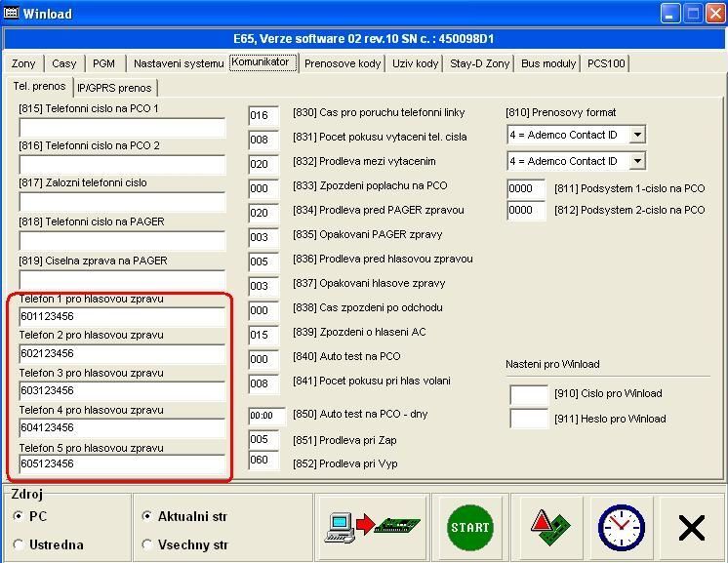This screenshot has height=563, width=728.
Task: Click the black X cancel icon
Action: coord(691,528)
